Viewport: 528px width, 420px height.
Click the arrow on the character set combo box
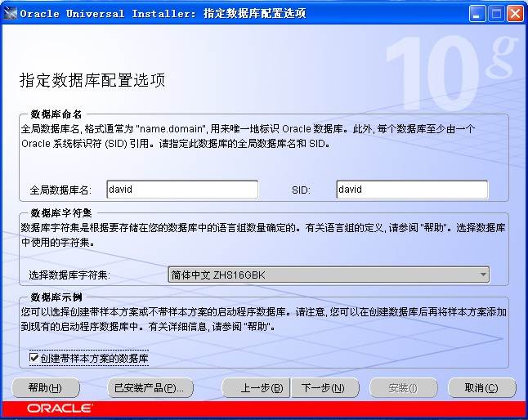(x=483, y=275)
